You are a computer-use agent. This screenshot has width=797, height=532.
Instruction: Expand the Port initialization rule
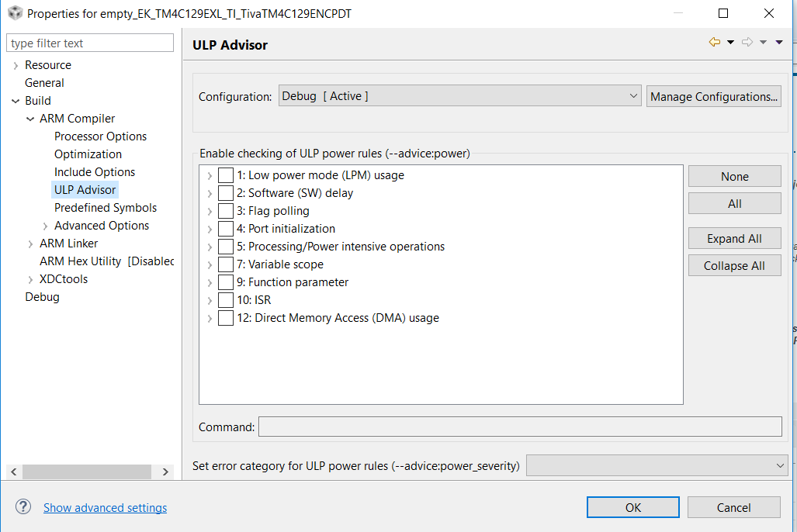click(x=210, y=229)
